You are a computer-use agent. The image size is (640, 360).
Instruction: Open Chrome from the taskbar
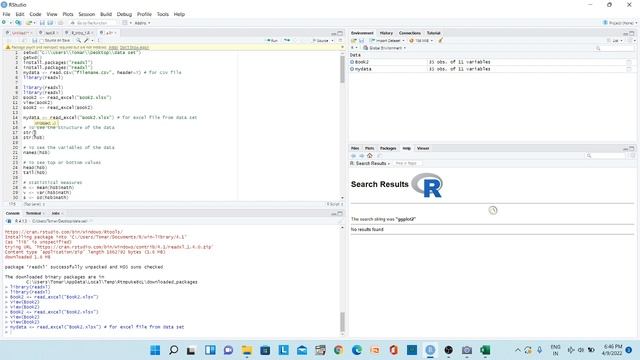(338, 350)
